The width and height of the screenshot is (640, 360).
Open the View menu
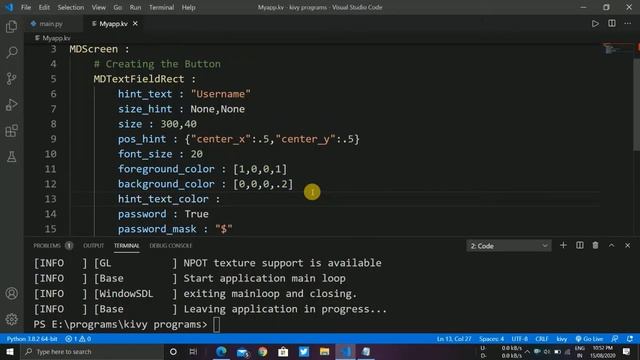point(98,7)
